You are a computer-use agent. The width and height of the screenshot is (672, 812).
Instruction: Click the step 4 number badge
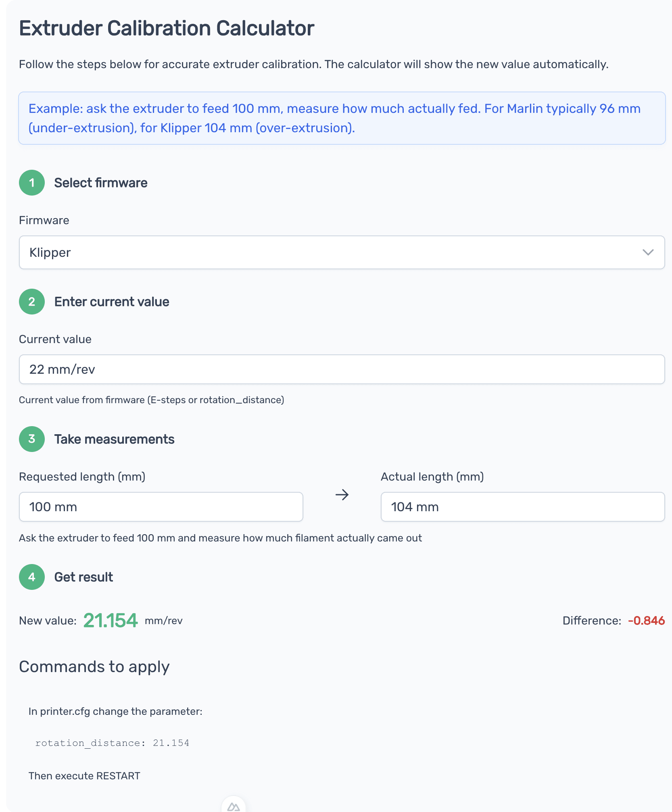click(x=31, y=577)
